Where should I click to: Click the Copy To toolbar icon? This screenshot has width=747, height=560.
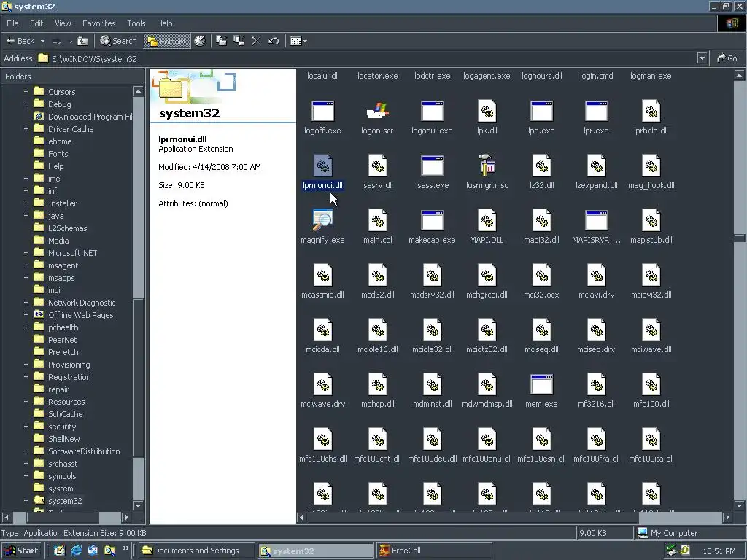click(239, 41)
